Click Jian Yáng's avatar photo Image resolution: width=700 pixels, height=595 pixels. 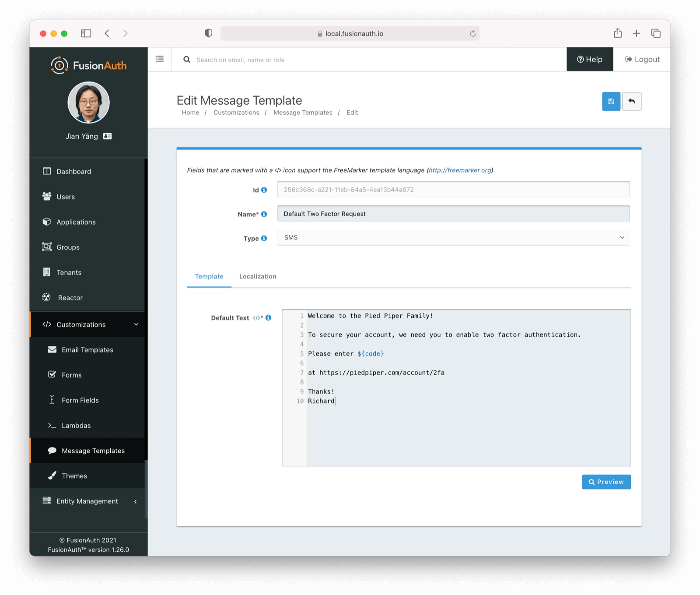click(88, 102)
